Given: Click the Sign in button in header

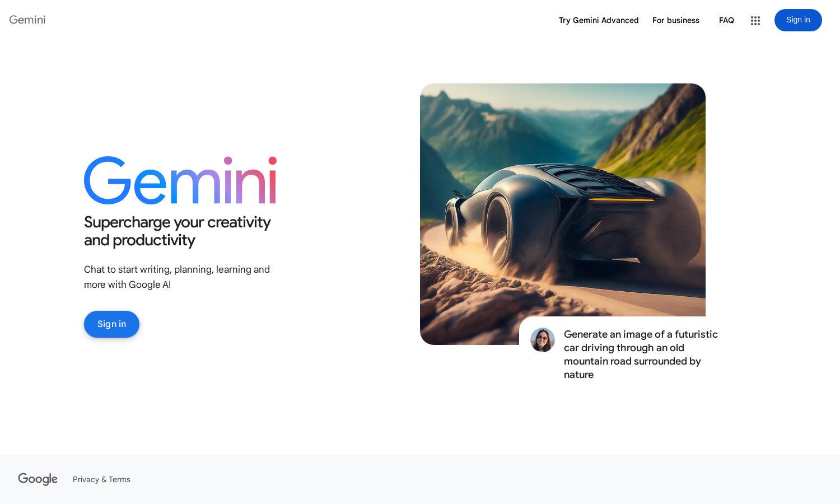Looking at the screenshot, I should (798, 20).
